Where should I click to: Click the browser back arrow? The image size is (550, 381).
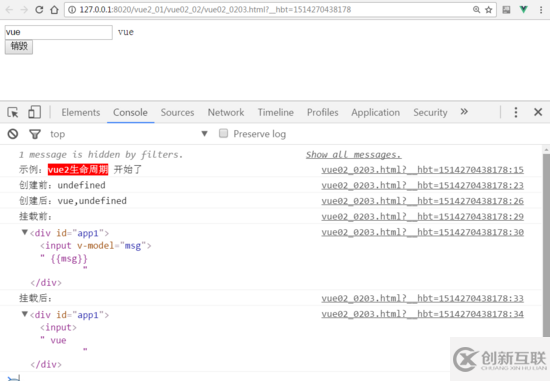(x=9, y=10)
